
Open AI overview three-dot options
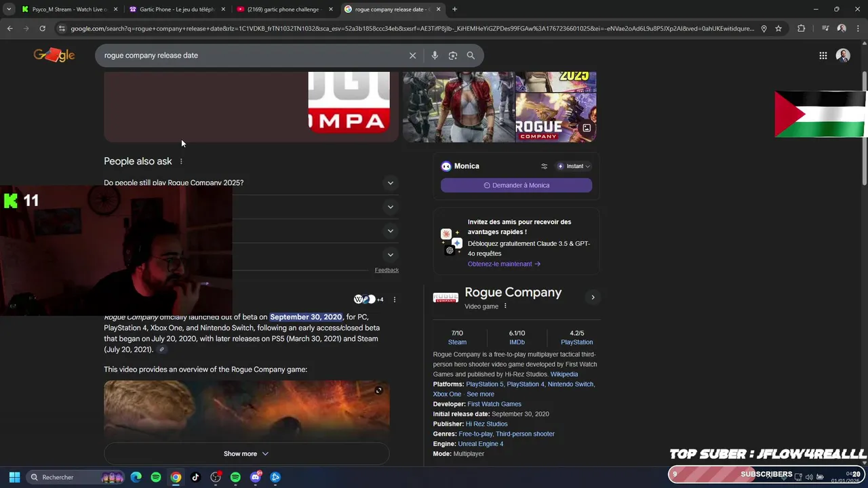click(395, 300)
